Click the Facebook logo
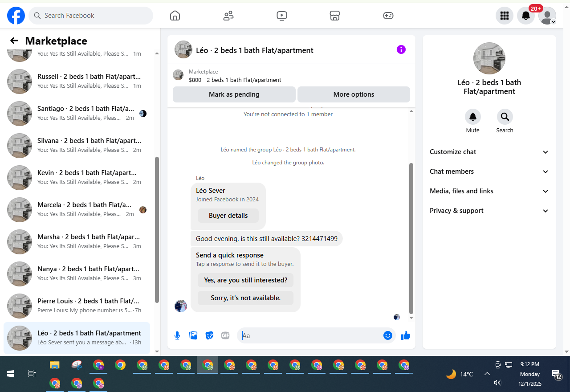The width and height of the screenshot is (570, 392). tap(16, 16)
